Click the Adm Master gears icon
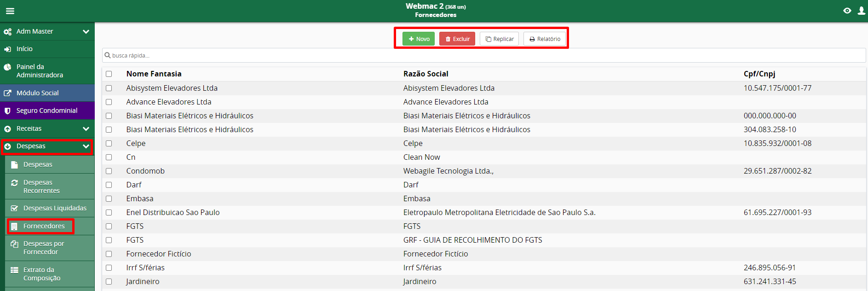868x291 pixels. coord(7,32)
